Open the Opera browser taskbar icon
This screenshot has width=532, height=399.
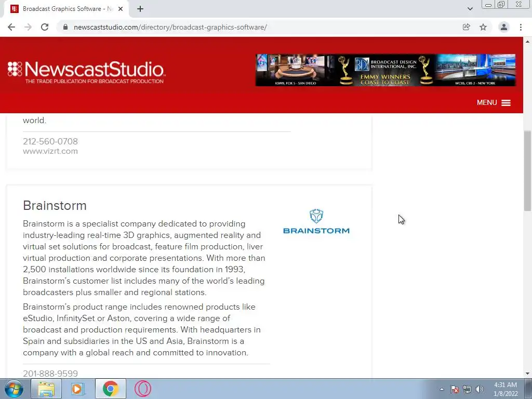point(142,389)
